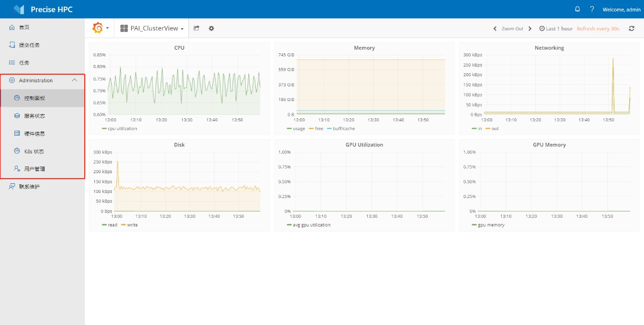Toggle cpu utilization legend series
Viewport: 644px width, 325px height.
(x=119, y=128)
